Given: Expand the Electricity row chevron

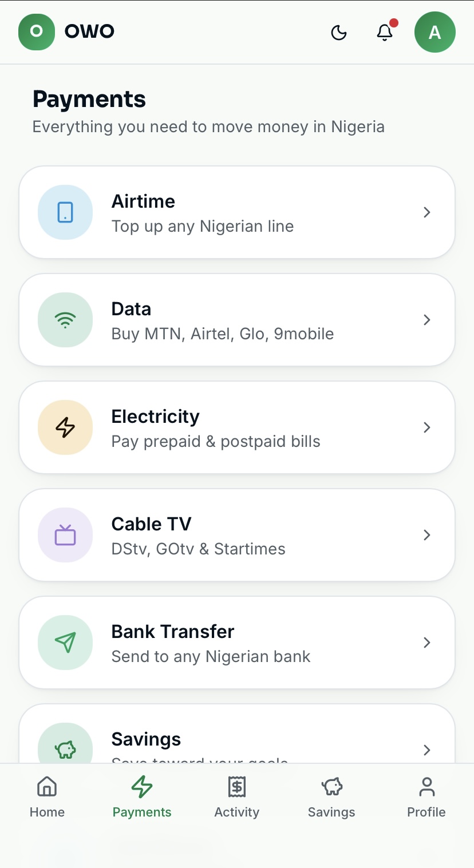Looking at the screenshot, I should click(x=426, y=427).
